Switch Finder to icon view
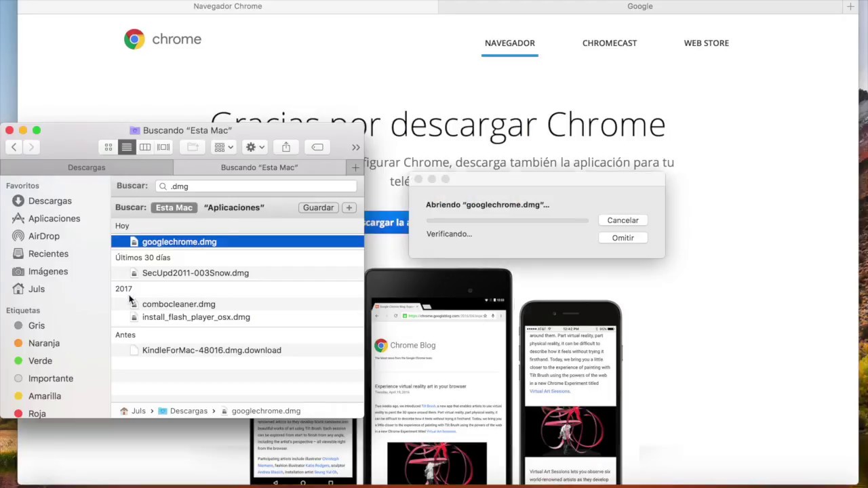This screenshot has height=488, width=868. coord(108,147)
